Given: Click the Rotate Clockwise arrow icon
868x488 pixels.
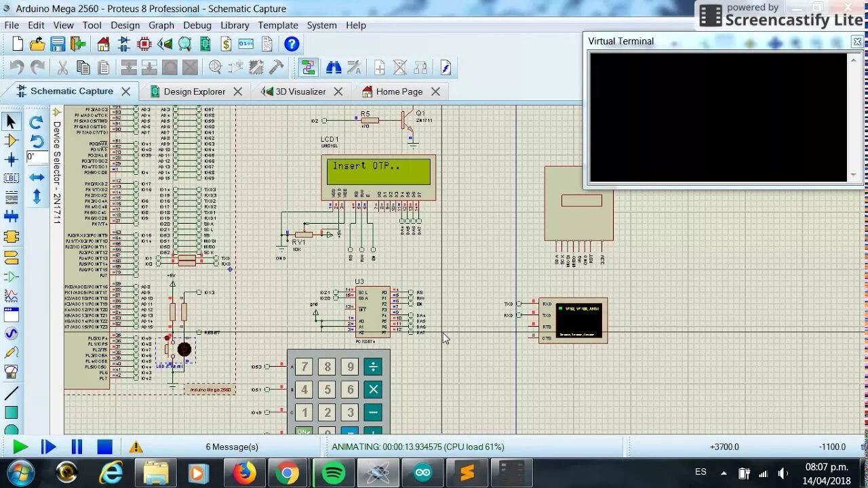Looking at the screenshot, I should 37,122.
